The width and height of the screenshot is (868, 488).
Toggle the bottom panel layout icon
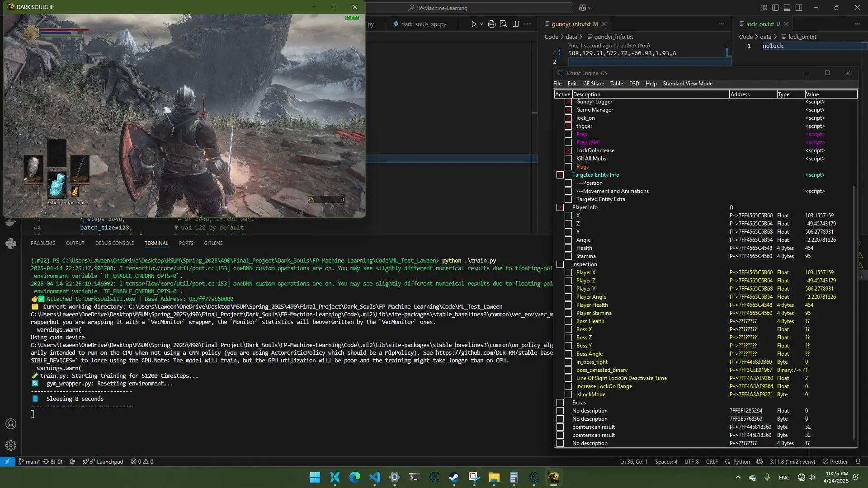point(787,8)
